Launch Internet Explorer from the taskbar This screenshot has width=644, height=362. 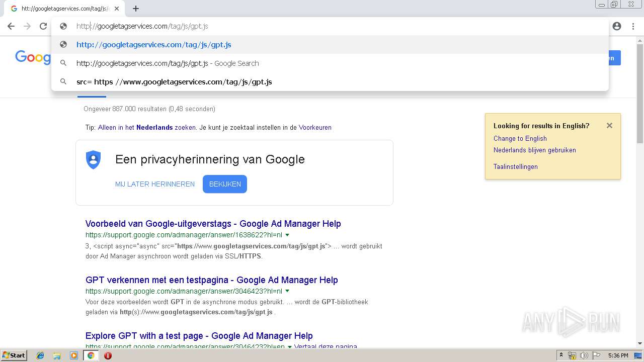coord(40,355)
